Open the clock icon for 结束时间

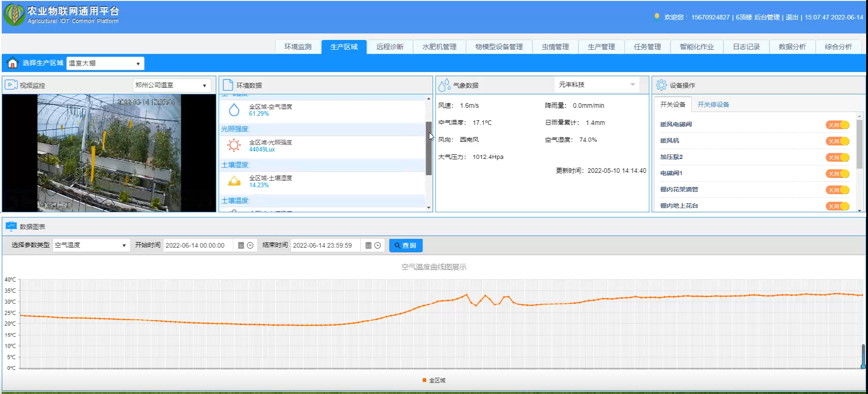377,245
